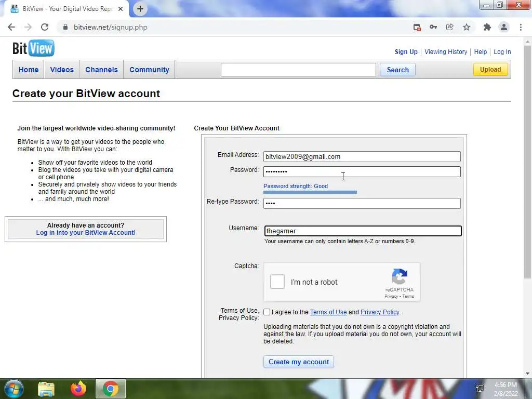The width and height of the screenshot is (532, 399).
Task: Open the Channels tab
Action: [x=101, y=70]
